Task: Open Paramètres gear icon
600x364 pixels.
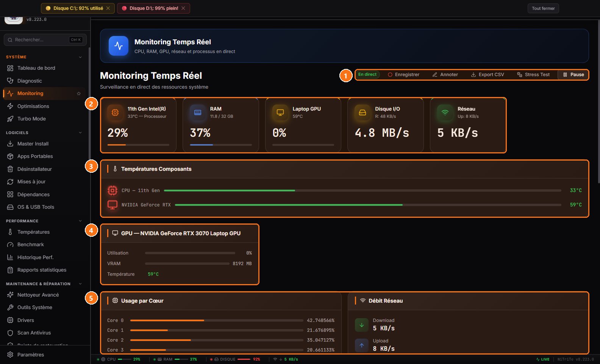Action: 10,355
